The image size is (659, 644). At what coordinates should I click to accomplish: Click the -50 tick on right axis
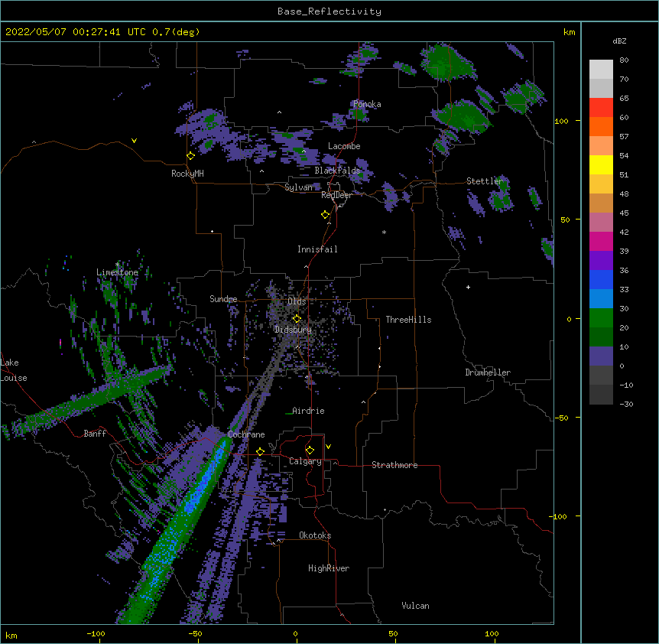coord(561,418)
